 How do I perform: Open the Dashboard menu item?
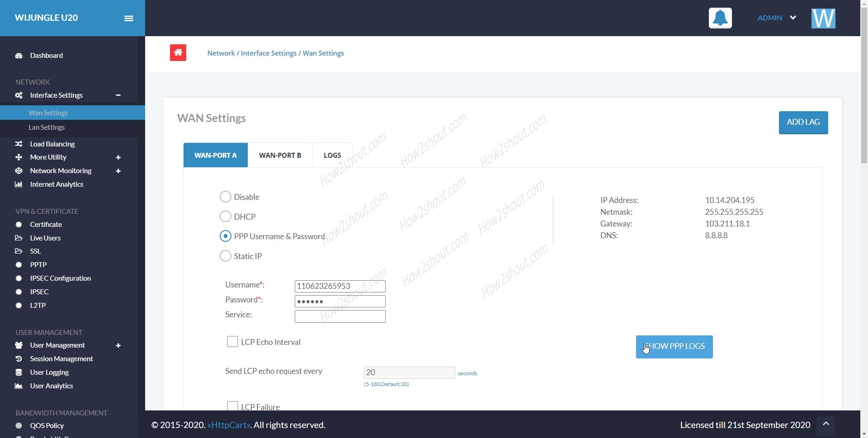(x=46, y=56)
